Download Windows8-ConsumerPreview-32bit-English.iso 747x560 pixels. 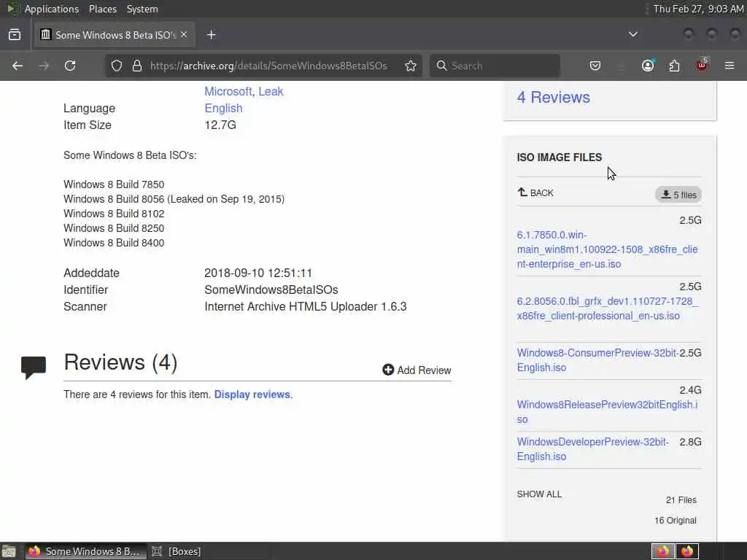(597, 360)
